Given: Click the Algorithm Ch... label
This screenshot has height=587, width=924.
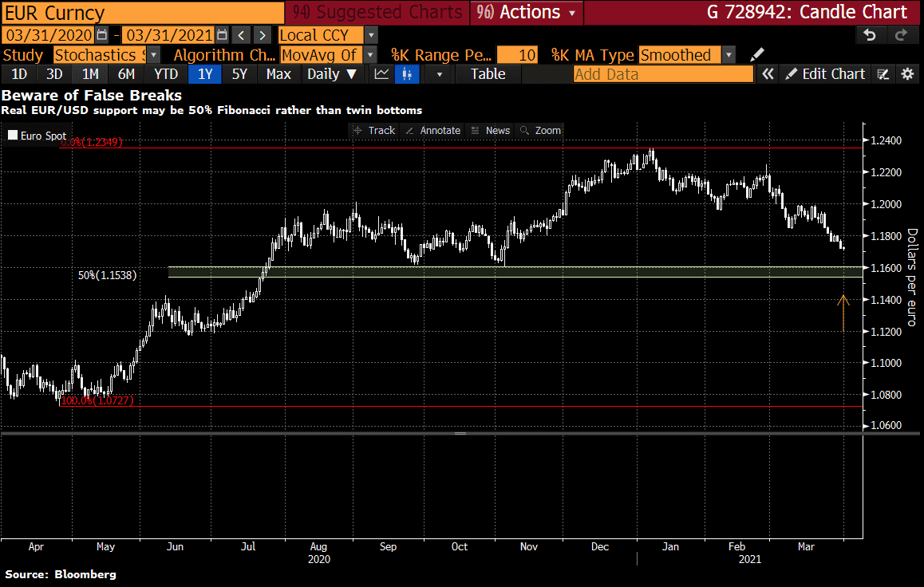Looking at the screenshot, I should point(224,55).
